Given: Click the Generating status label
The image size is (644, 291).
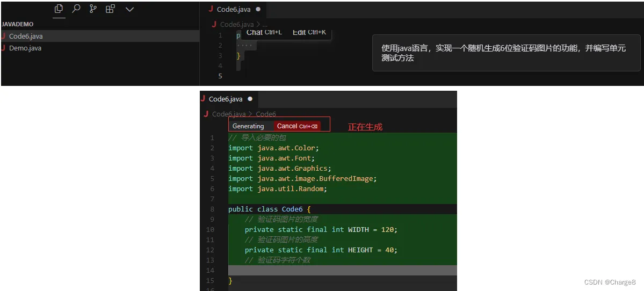Looking at the screenshot, I should (248, 126).
